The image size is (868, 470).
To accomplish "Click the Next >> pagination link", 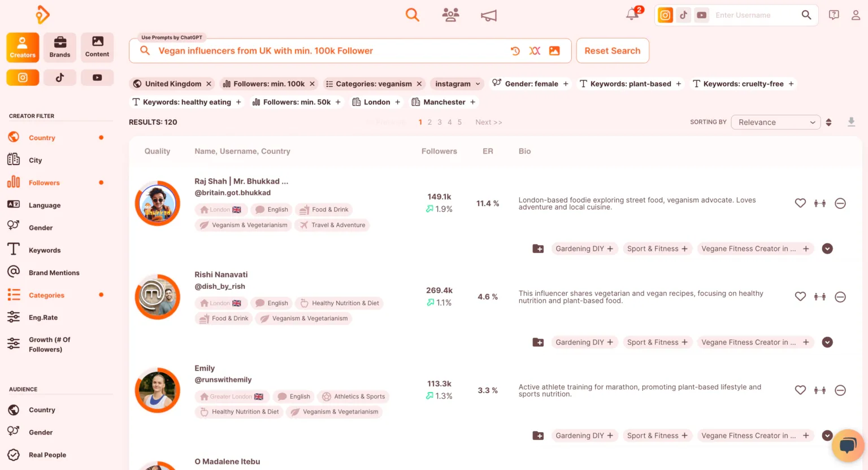I will (x=489, y=122).
